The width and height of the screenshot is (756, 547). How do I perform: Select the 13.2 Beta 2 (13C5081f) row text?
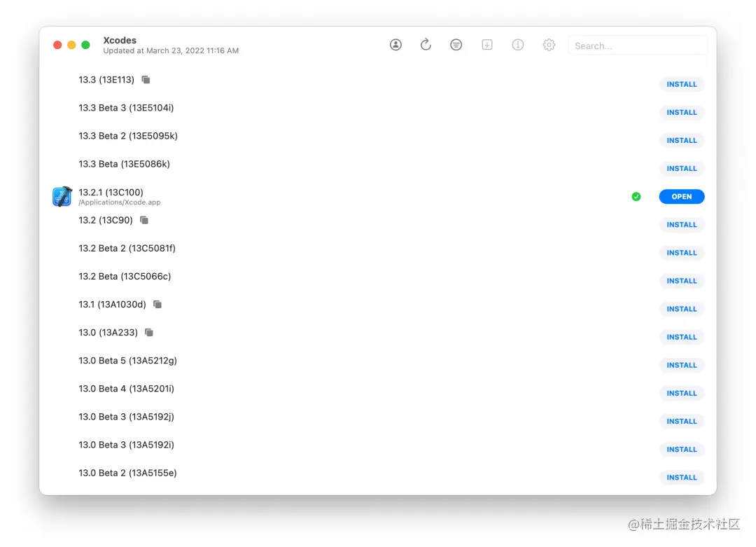pyautogui.click(x=127, y=248)
